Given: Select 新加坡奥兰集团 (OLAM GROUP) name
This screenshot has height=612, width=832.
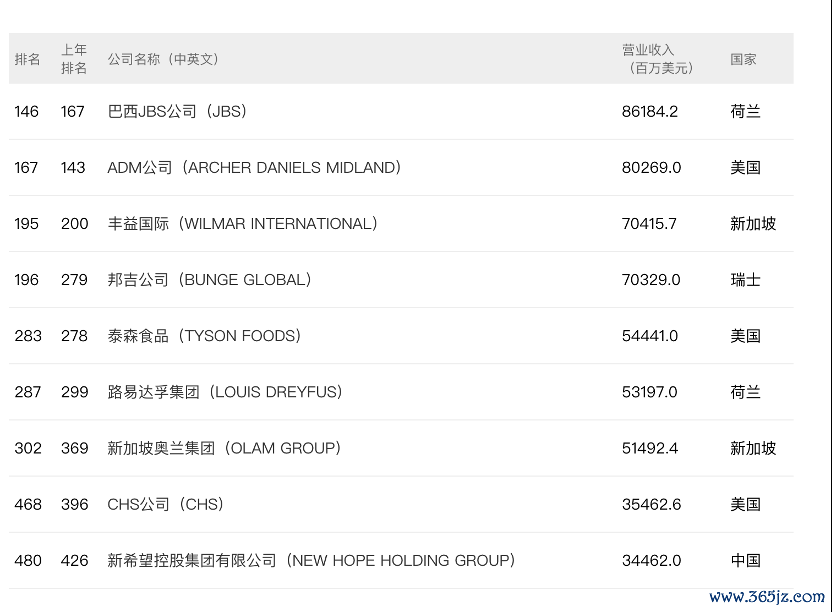Looking at the screenshot, I should [x=224, y=448].
